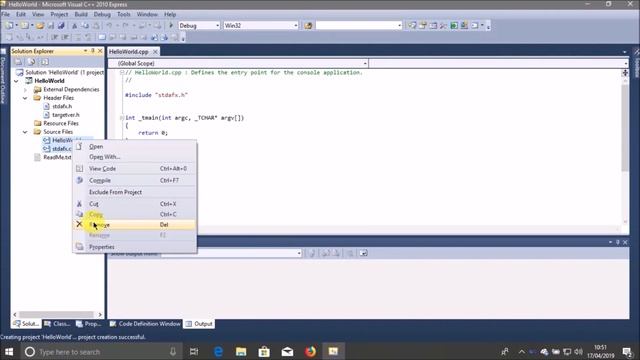Viewport: 640px width, 360px height.
Task: Choose Exclude From Project in context menu
Action: click(x=135, y=192)
